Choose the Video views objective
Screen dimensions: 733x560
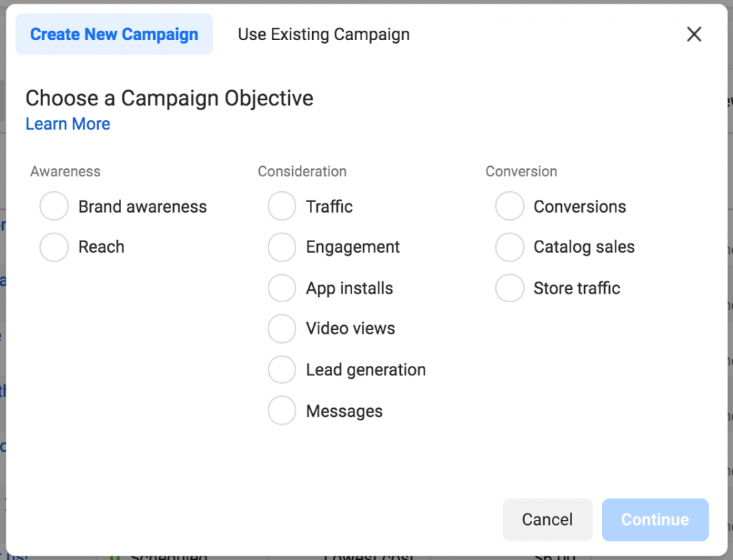tap(282, 329)
